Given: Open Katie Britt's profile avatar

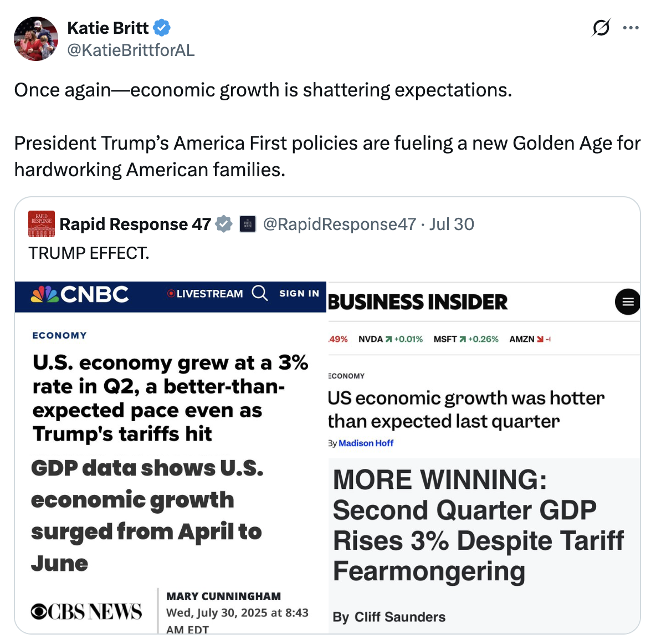Looking at the screenshot, I should 36,39.
